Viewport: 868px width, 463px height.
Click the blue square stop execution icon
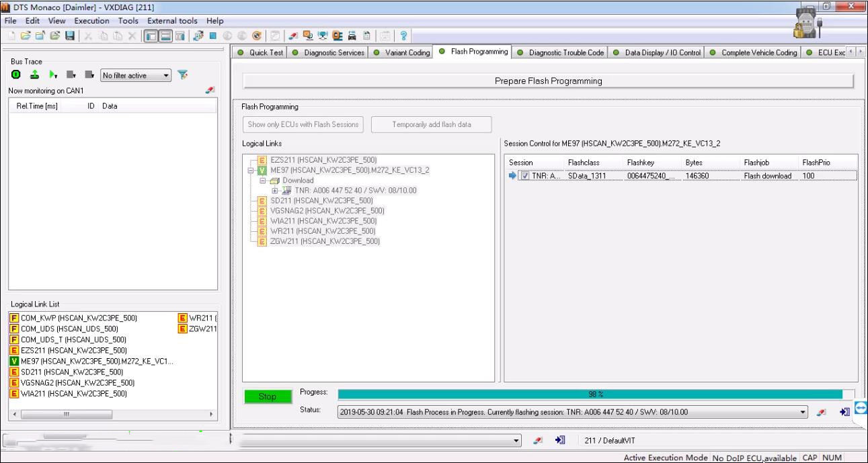point(212,36)
